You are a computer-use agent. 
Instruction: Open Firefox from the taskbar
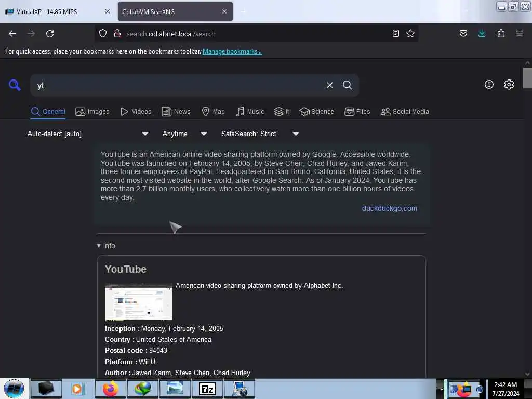[111, 389]
